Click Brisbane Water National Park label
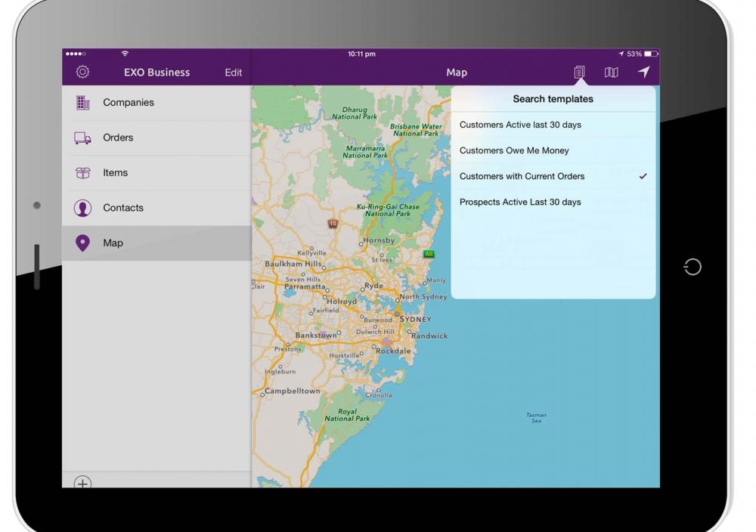The image size is (756, 532). [x=416, y=130]
